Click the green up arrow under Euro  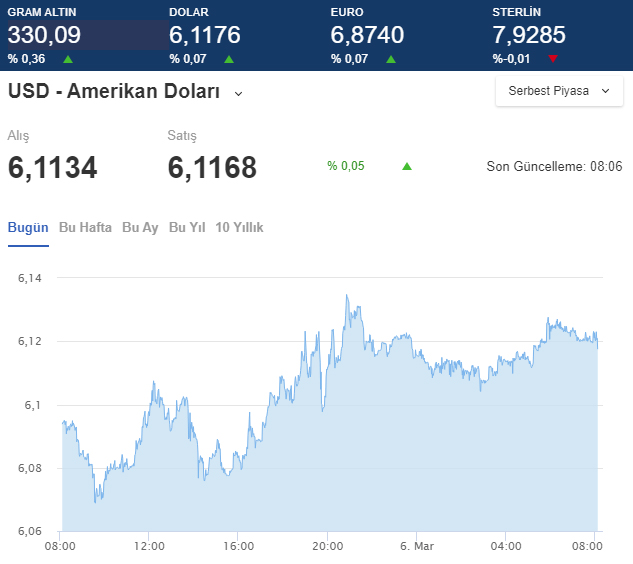tap(391, 59)
